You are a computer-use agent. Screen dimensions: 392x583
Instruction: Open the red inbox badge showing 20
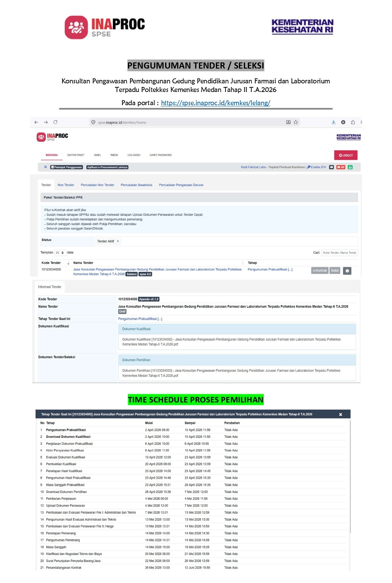(x=341, y=167)
